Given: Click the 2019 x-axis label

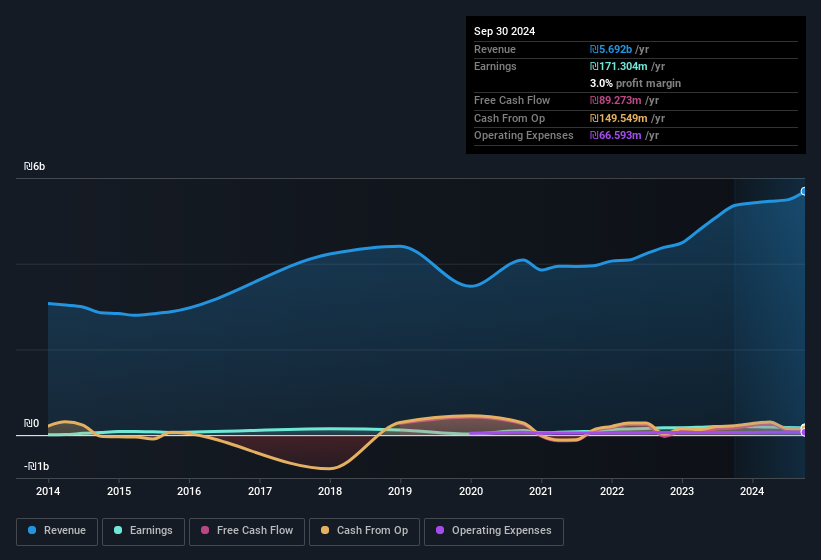Looking at the screenshot, I should [400, 491].
